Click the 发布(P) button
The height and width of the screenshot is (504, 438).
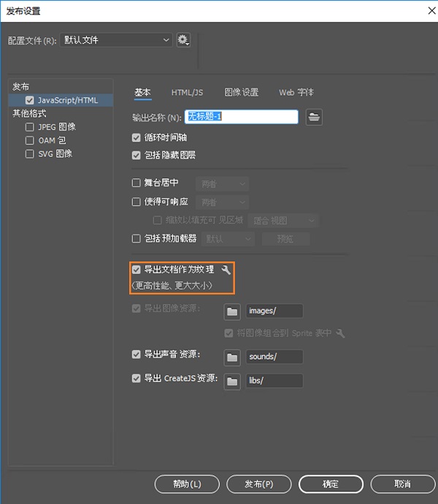coord(259,484)
